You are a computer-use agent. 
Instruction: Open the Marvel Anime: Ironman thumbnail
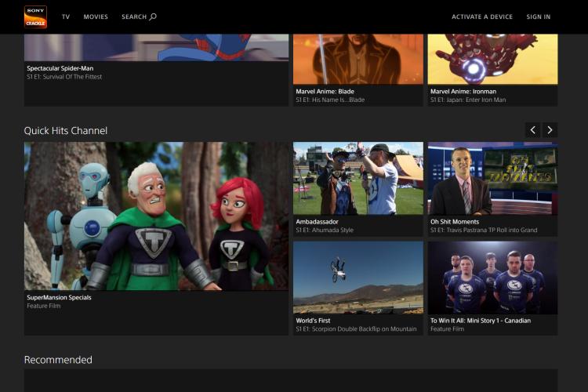coord(493,60)
